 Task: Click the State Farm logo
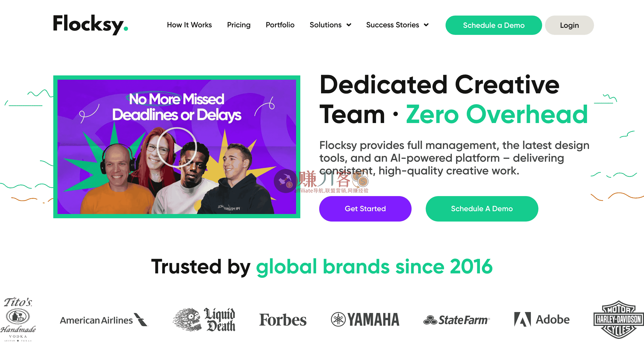coord(457,320)
